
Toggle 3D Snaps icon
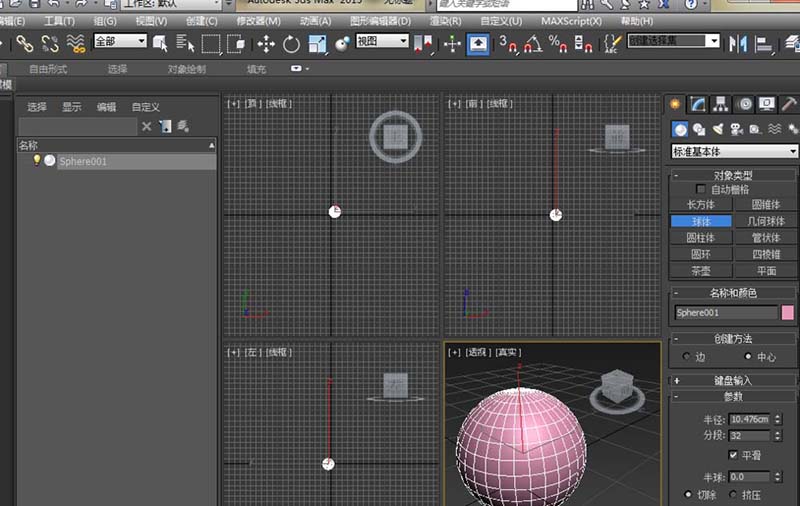(x=507, y=44)
